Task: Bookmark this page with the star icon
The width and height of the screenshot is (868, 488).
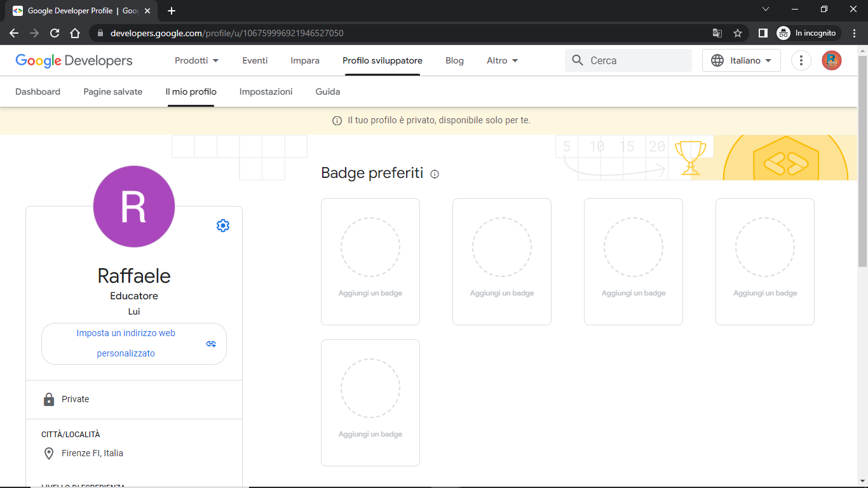Action: coord(738,33)
